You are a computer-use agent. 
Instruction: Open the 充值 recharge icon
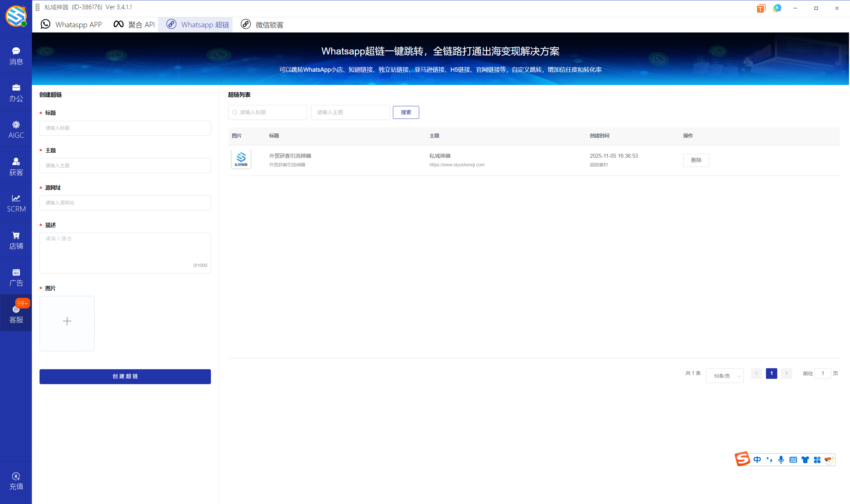click(16, 480)
